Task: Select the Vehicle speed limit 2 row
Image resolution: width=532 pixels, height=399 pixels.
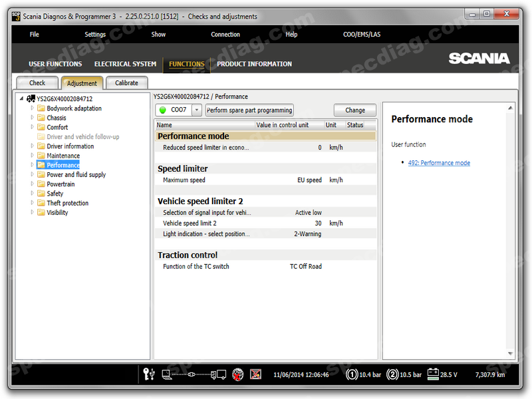Action: click(x=253, y=223)
